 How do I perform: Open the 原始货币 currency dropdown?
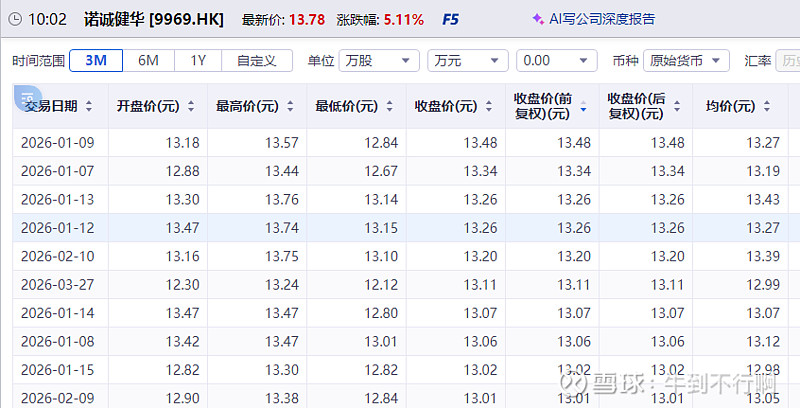click(x=686, y=61)
